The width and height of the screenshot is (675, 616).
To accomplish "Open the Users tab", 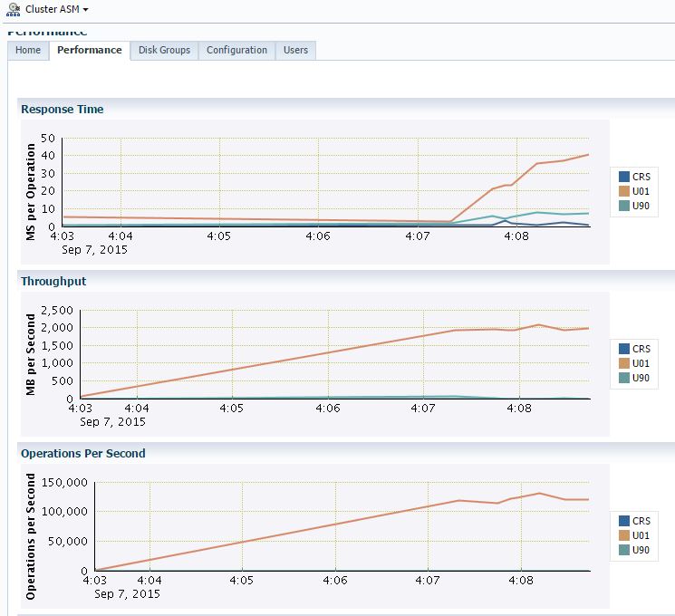I will coord(295,51).
